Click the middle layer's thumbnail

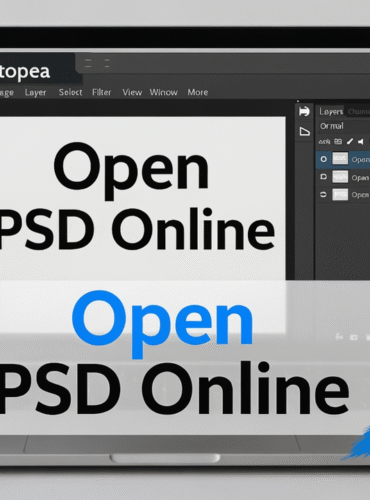[340, 177]
